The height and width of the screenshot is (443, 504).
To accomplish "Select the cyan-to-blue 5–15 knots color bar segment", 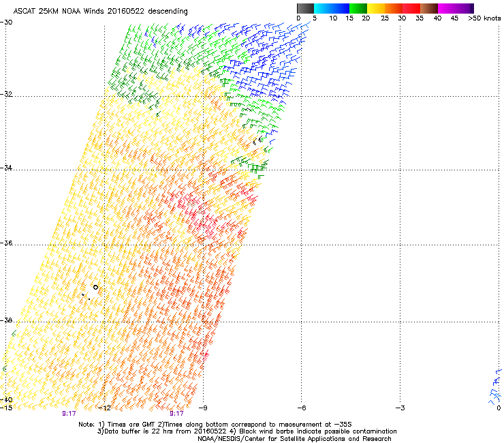I will pos(332,8).
